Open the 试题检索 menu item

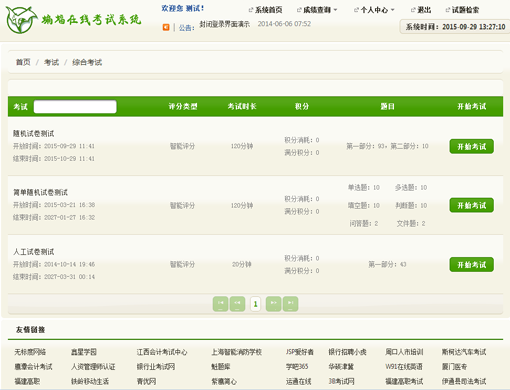click(465, 10)
